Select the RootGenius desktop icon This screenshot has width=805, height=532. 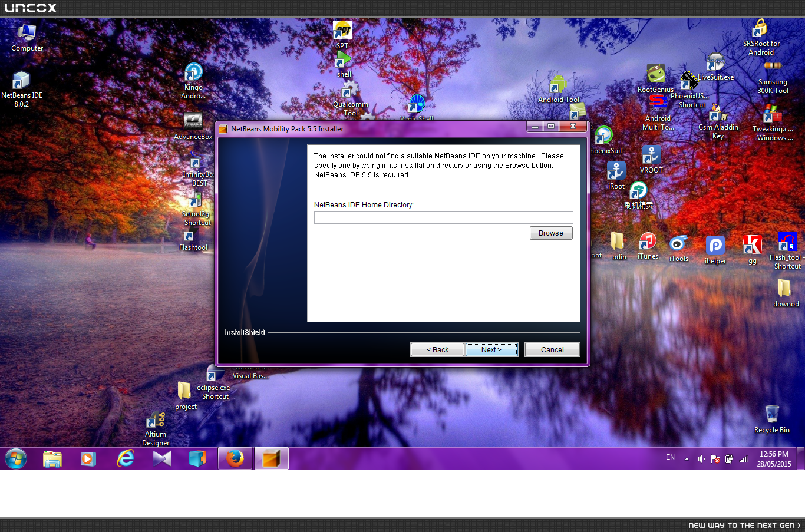tap(655, 79)
